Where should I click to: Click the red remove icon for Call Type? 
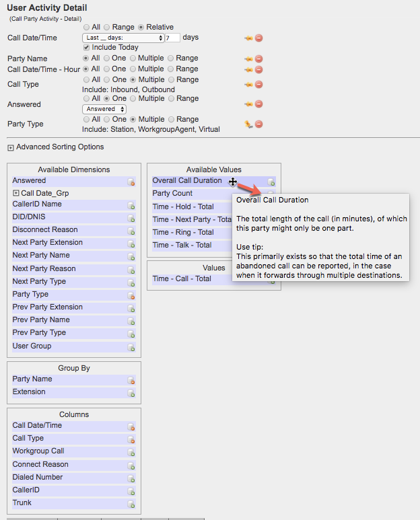[x=258, y=85]
